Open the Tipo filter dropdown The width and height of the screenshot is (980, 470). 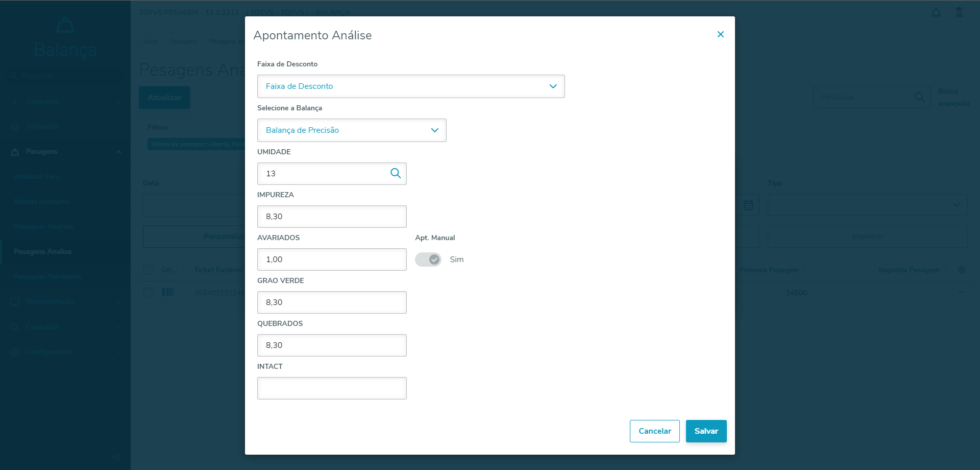click(x=867, y=205)
